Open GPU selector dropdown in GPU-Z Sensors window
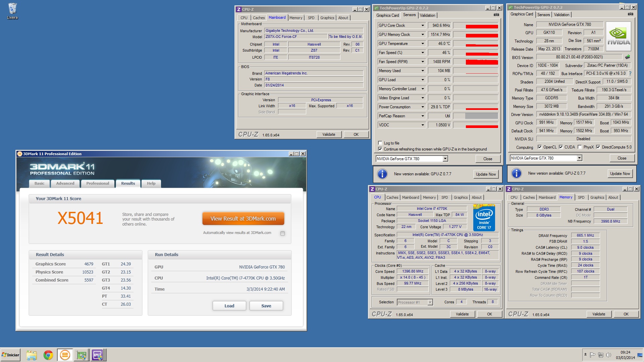This screenshot has height=362, width=644. point(445,159)
